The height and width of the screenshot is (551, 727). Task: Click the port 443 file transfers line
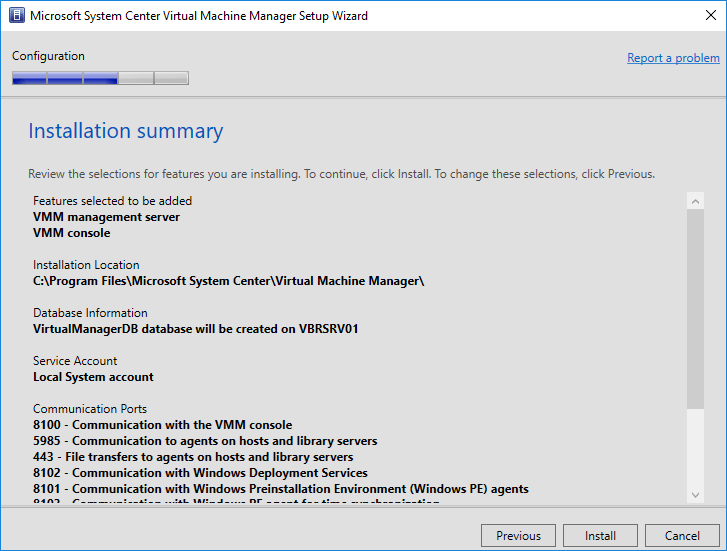click(x=193, y=457)
